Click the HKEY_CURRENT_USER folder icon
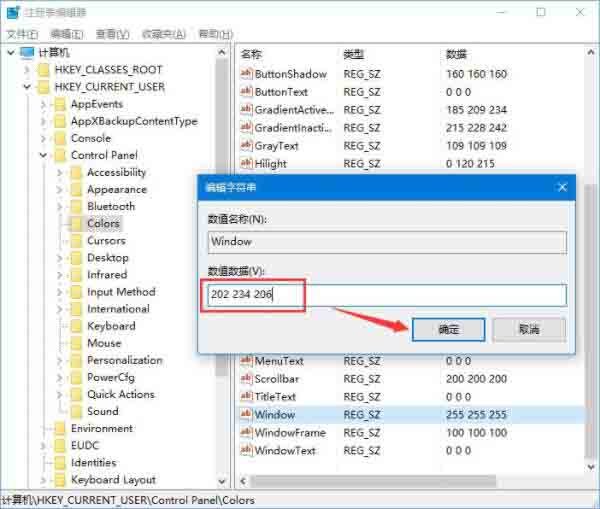Viewport: 600px width, 509px height. (x=43, y=87)
